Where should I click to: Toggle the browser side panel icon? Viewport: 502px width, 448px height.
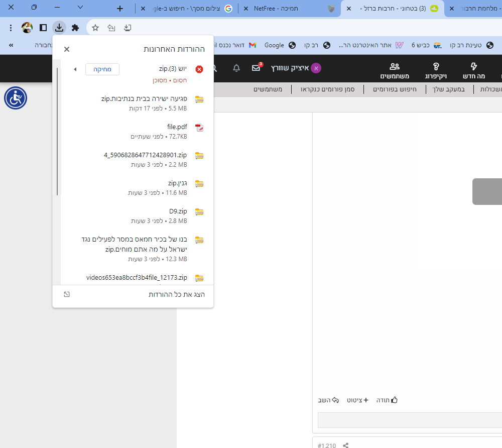coord(43,28)
